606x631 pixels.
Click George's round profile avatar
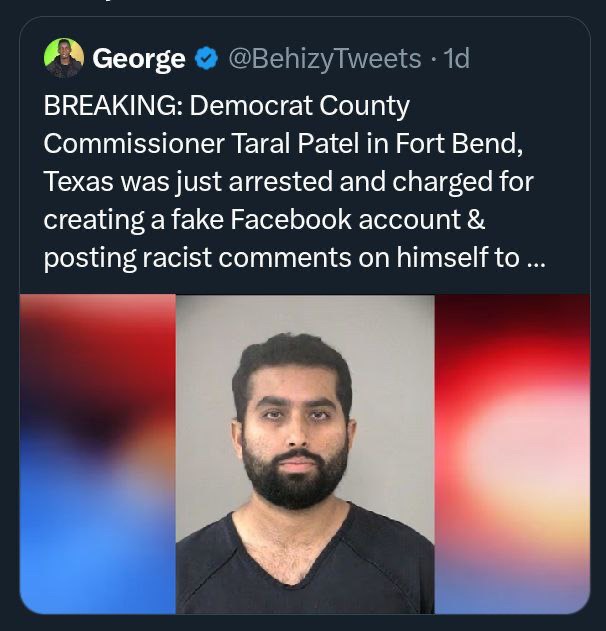coord(64,59)
